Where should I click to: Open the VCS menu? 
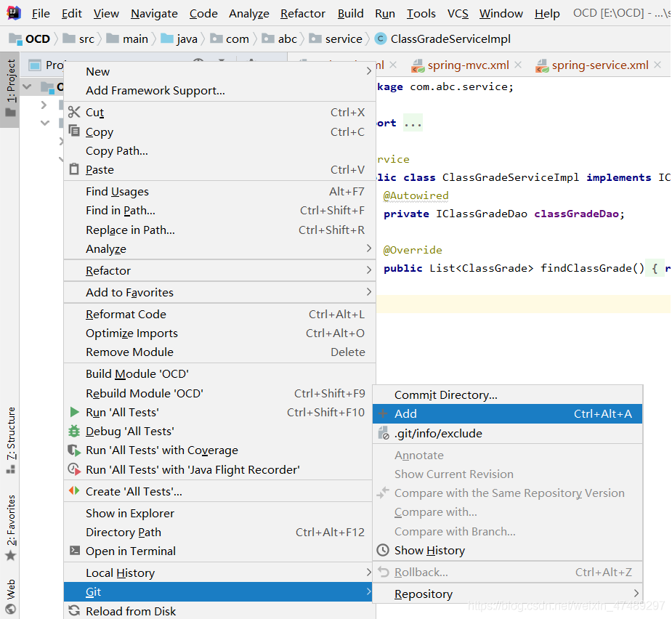tap(458, 13)
